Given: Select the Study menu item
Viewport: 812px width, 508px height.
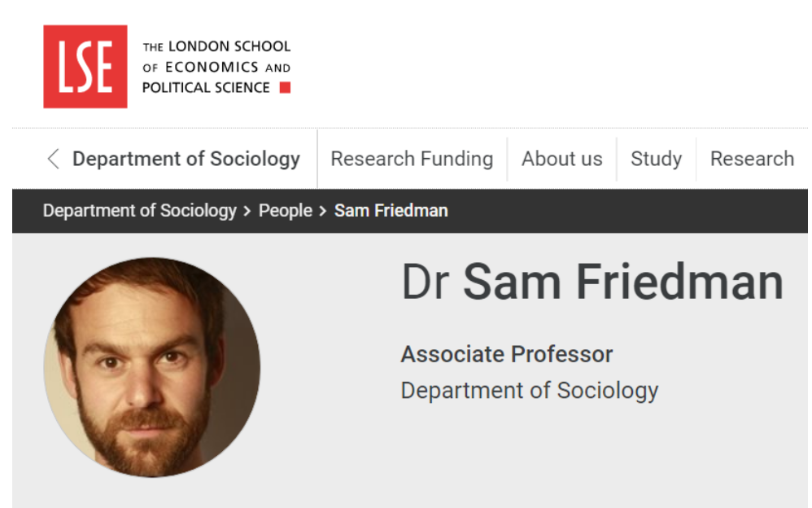Looking at the screenshot, I should (x=656, y=159).
